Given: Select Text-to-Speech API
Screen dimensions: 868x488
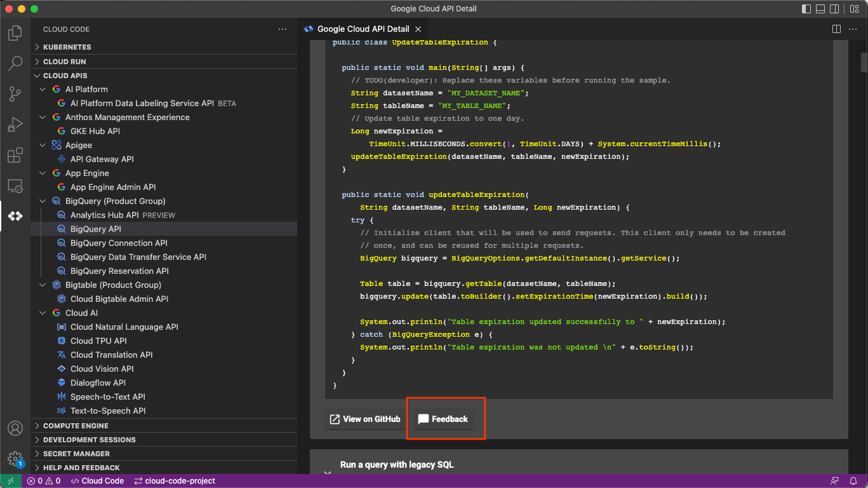Looking at the screenshot, I should click(x=164, y=410).
